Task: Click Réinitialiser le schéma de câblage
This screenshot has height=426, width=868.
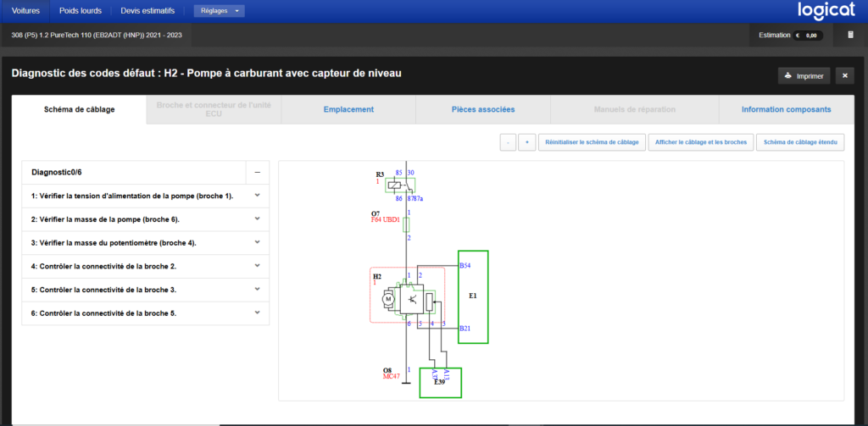Action: [592, 142]
